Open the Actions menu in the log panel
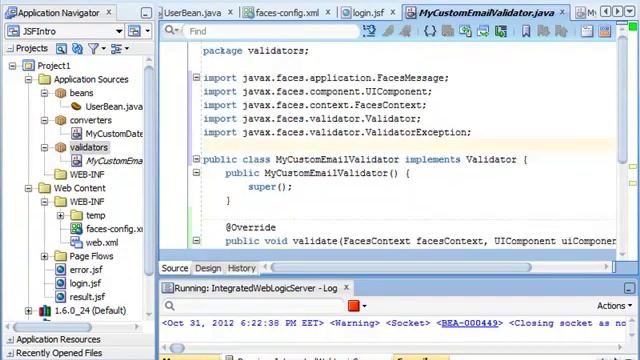 point(614,306)
